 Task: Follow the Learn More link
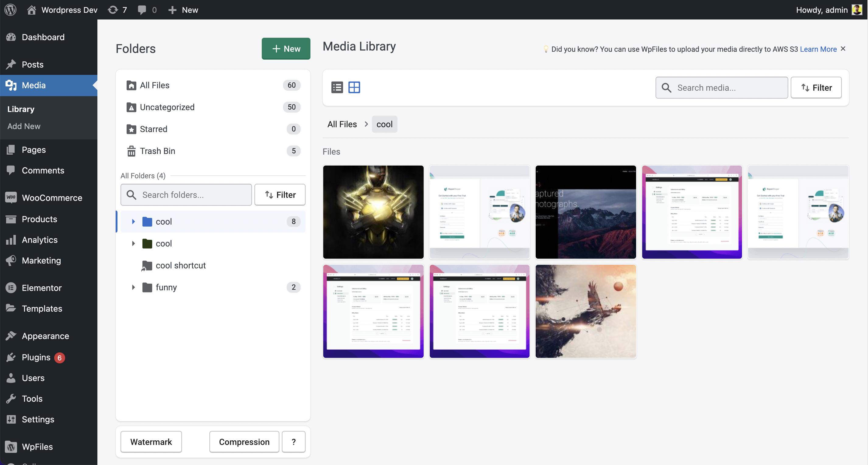pos(818,49)
